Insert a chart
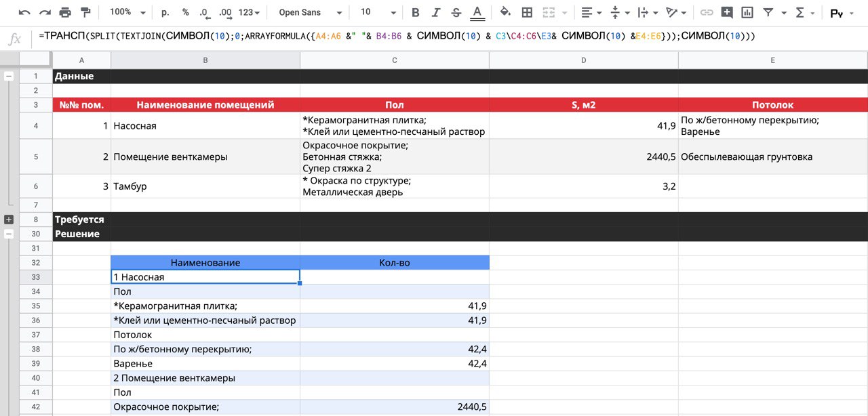 tap(747, 12)
